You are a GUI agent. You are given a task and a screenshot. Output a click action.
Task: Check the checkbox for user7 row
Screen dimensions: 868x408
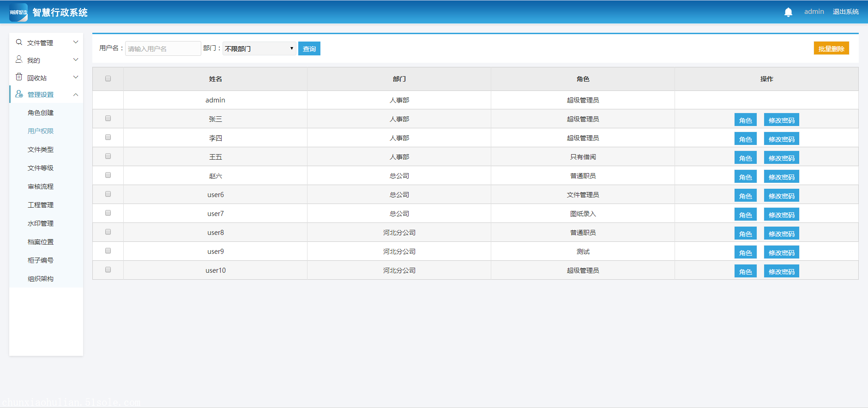click(x=108, y=213)
